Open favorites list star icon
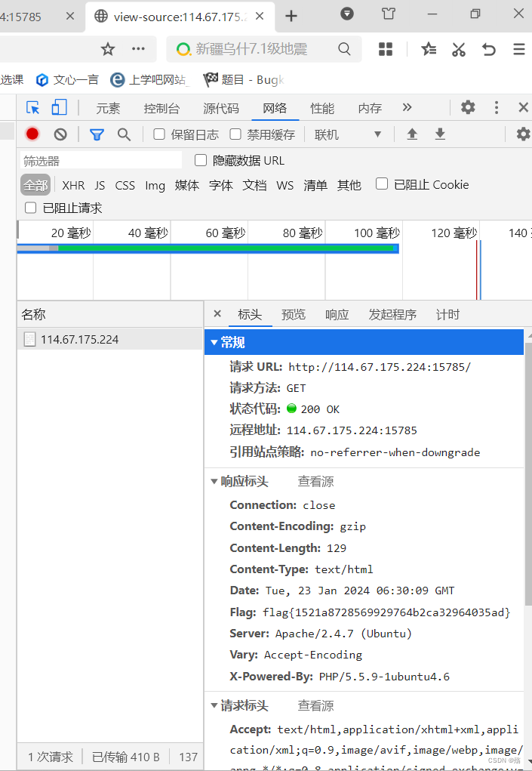 coord(429,48)
